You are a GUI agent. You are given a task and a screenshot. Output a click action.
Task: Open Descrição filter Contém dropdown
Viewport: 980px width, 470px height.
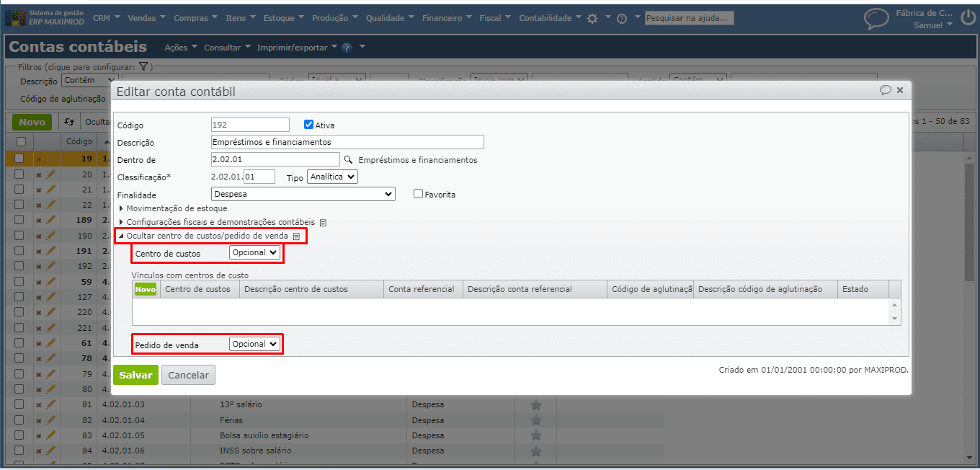tap(89, 81)
